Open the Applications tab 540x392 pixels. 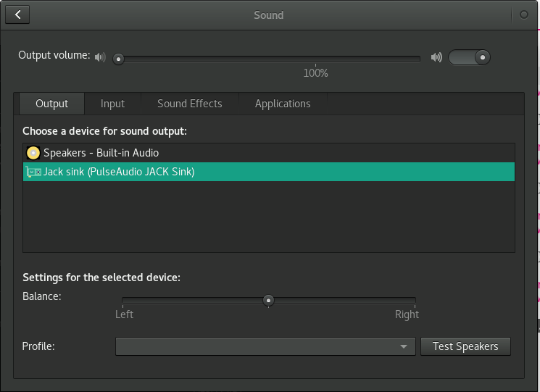coord(282,104)
